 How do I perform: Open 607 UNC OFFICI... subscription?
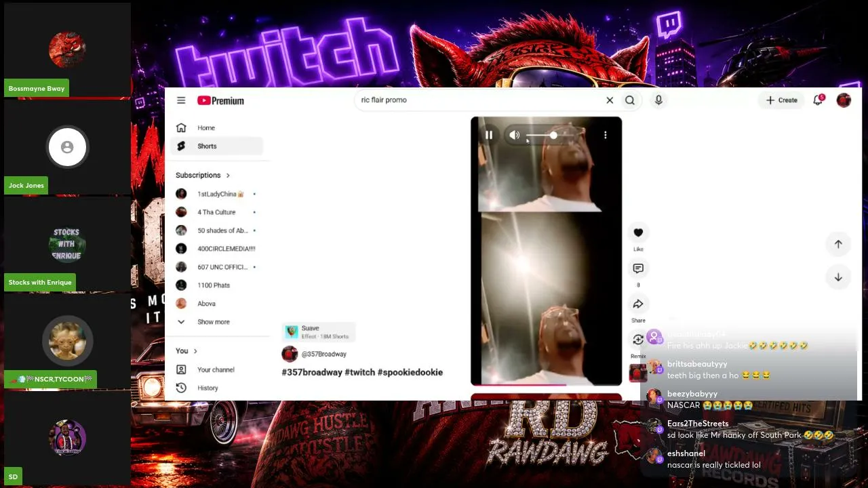click(x=218, y=267)
